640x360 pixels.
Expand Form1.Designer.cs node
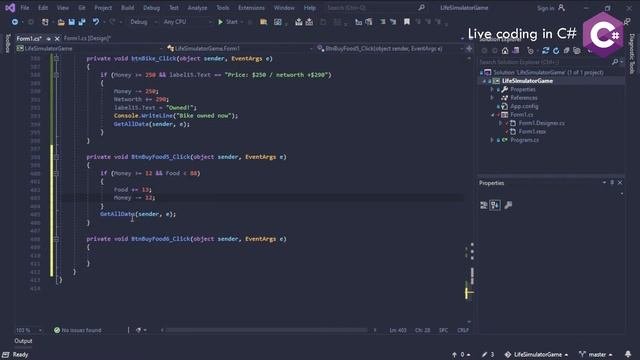501,123
